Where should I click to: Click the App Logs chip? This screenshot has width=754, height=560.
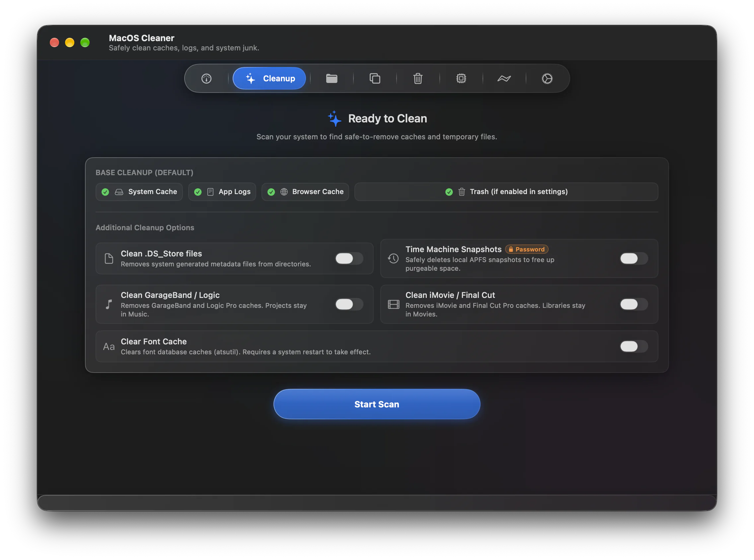point(222,192)
